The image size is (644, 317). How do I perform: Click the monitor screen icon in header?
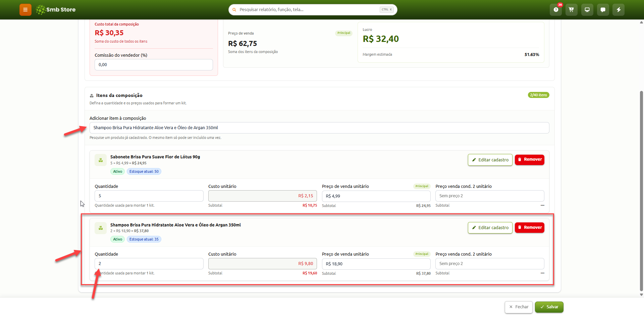587,10
